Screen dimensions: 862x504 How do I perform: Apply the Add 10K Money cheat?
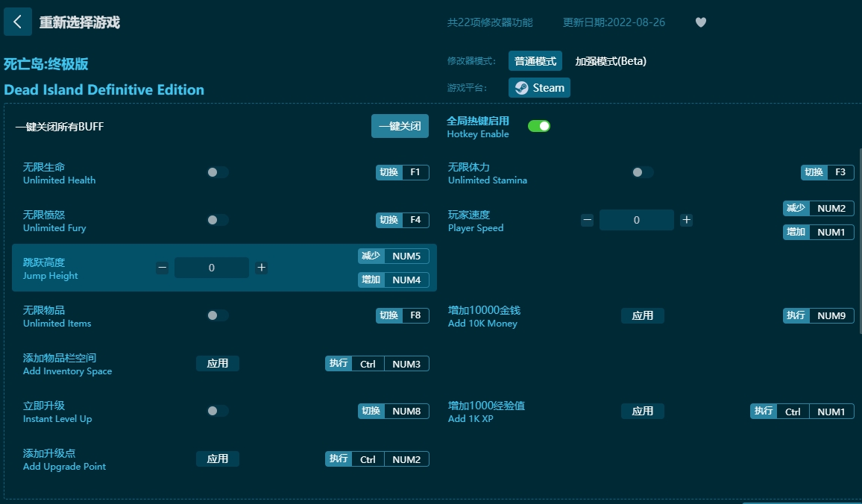click(642, 315)
